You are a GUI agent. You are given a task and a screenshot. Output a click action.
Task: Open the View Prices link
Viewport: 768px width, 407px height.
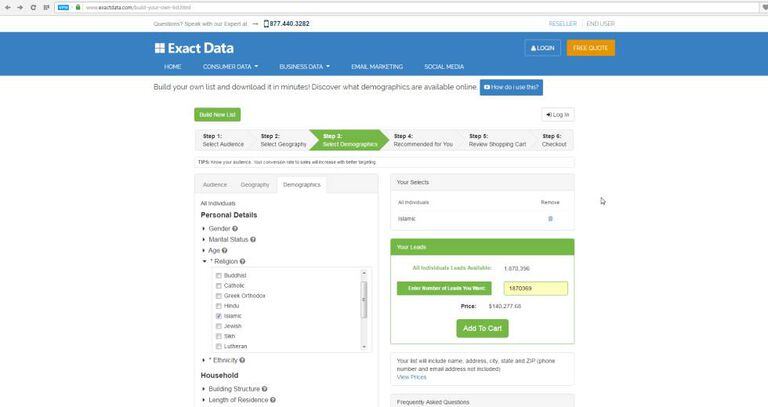[x=411, y=377]
